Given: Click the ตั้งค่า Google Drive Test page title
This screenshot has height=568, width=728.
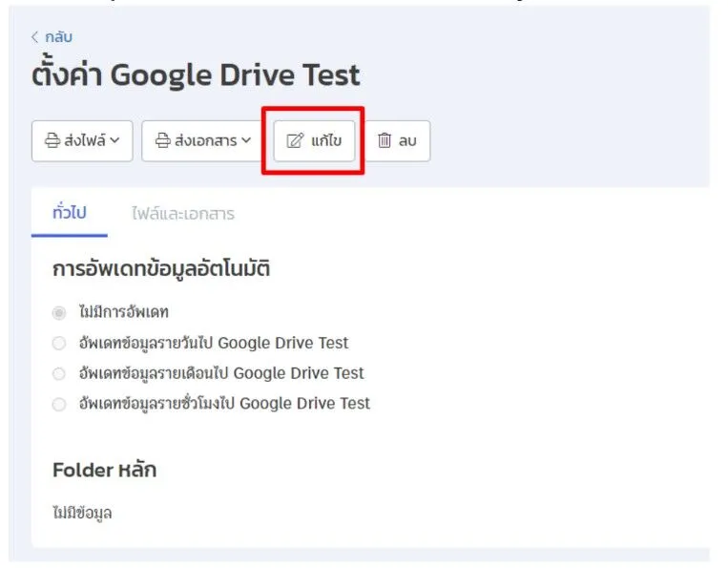Looking at the screenshot, I should tap(196, 74).
